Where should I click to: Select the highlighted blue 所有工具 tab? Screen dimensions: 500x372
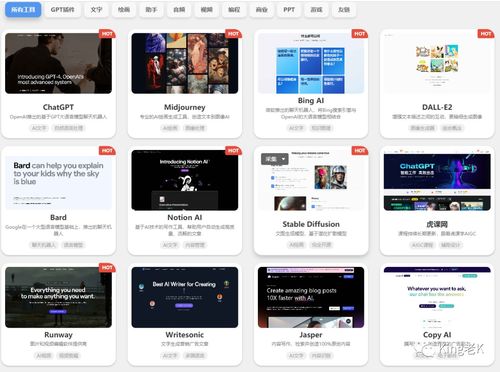(23, 10)
